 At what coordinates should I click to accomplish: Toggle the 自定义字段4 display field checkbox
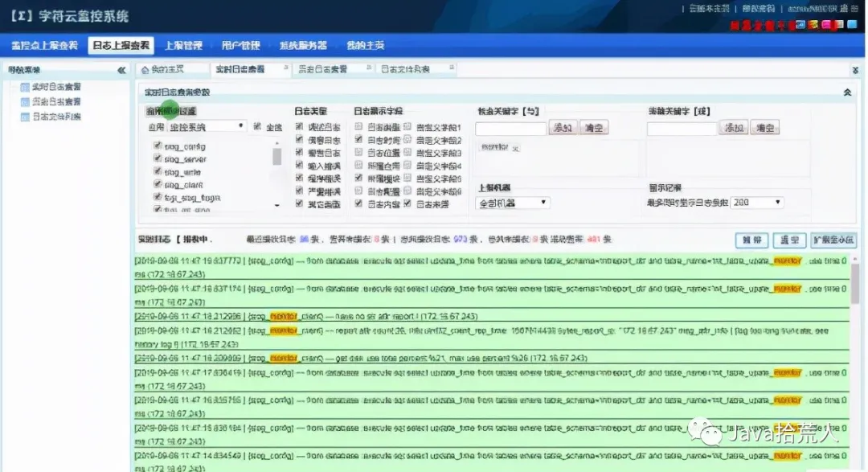coord(407,165)
